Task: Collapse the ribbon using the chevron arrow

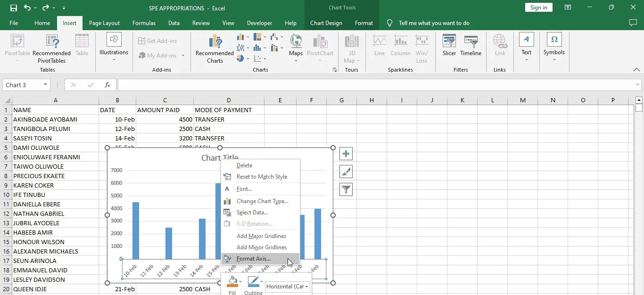Action: [636, 69]
